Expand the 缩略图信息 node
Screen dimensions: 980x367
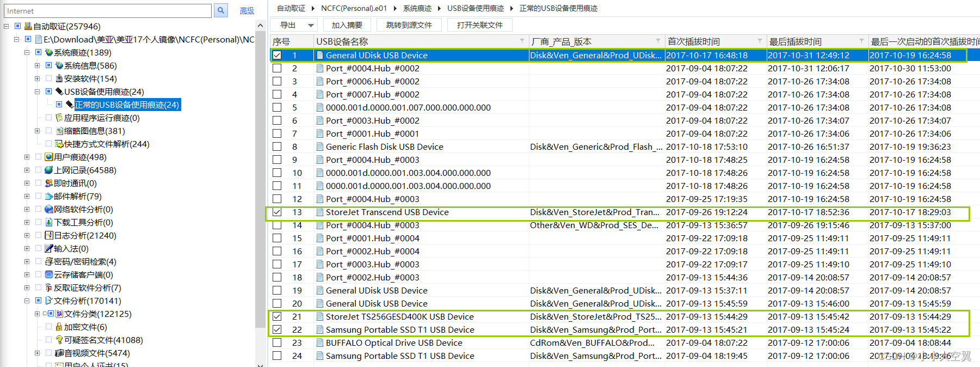pyautogui.click(x=37, y=131)
